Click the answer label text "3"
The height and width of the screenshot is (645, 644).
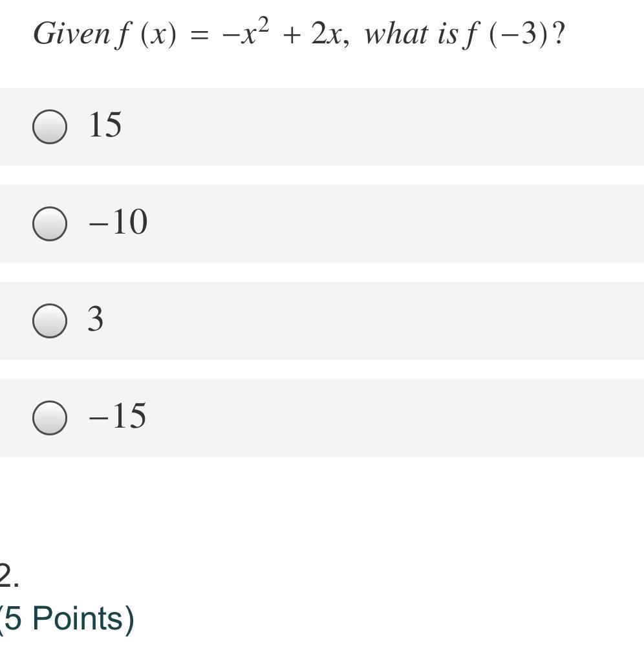96,319
